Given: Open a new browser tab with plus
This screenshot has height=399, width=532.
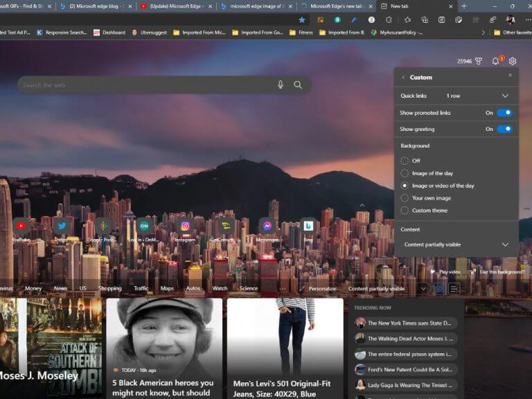Looking at the screenshot, I should tap(464, 6).
